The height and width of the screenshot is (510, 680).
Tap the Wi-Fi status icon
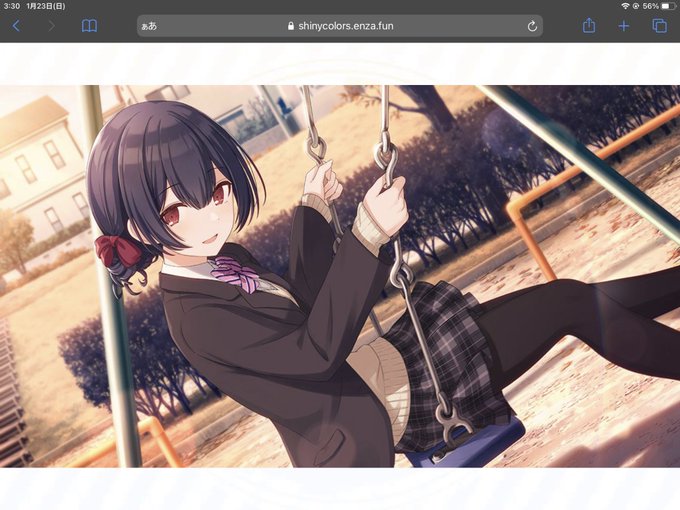click(625, 6)
